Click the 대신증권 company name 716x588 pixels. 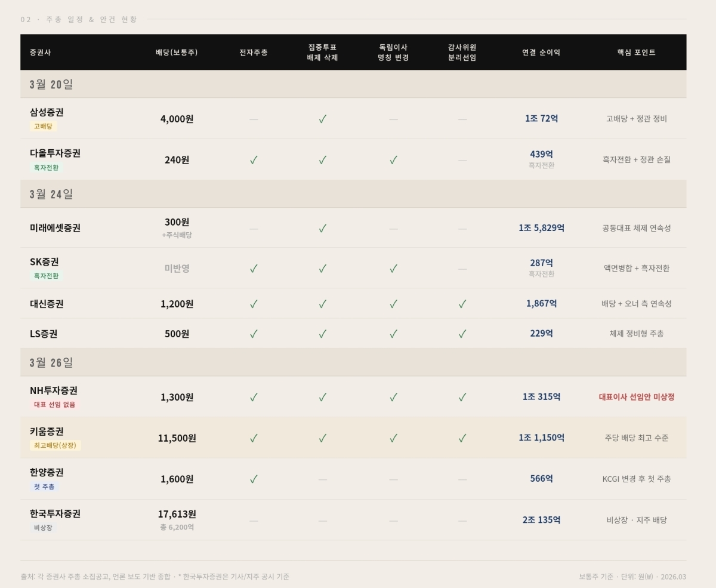[47, 304]
